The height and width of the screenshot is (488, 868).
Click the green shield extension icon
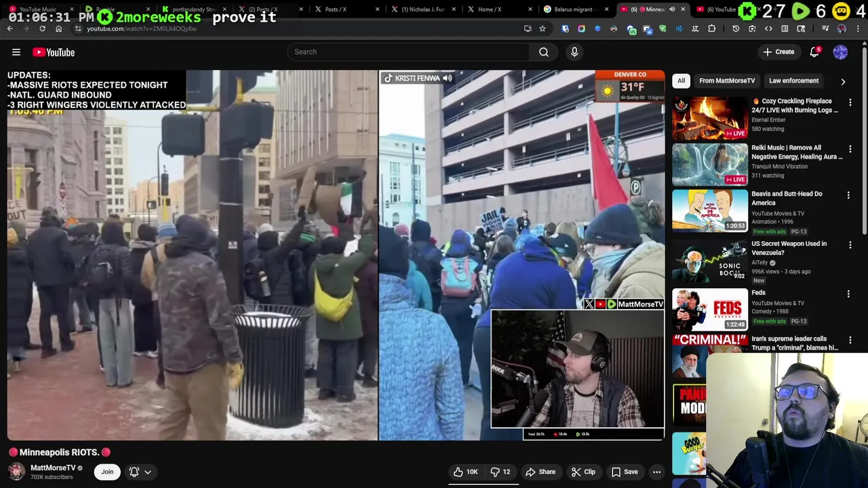click(x=663, y=28)
